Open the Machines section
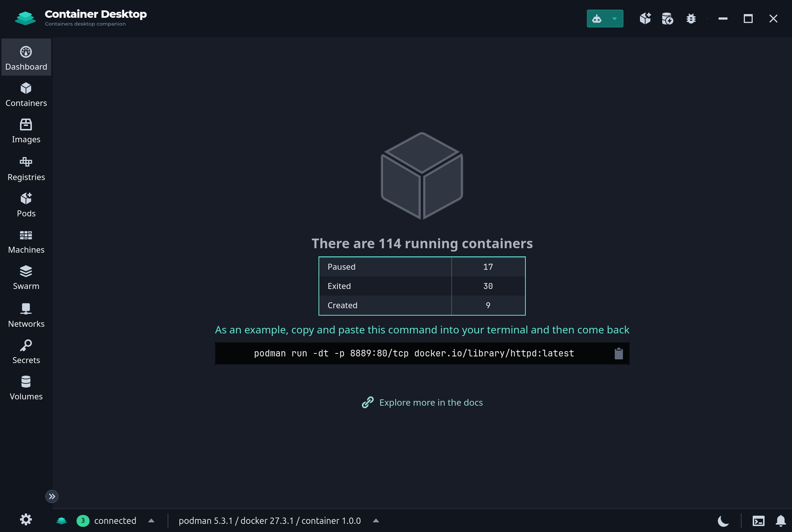Viewport: 792px width, 532px height. (x=26, y=241)
